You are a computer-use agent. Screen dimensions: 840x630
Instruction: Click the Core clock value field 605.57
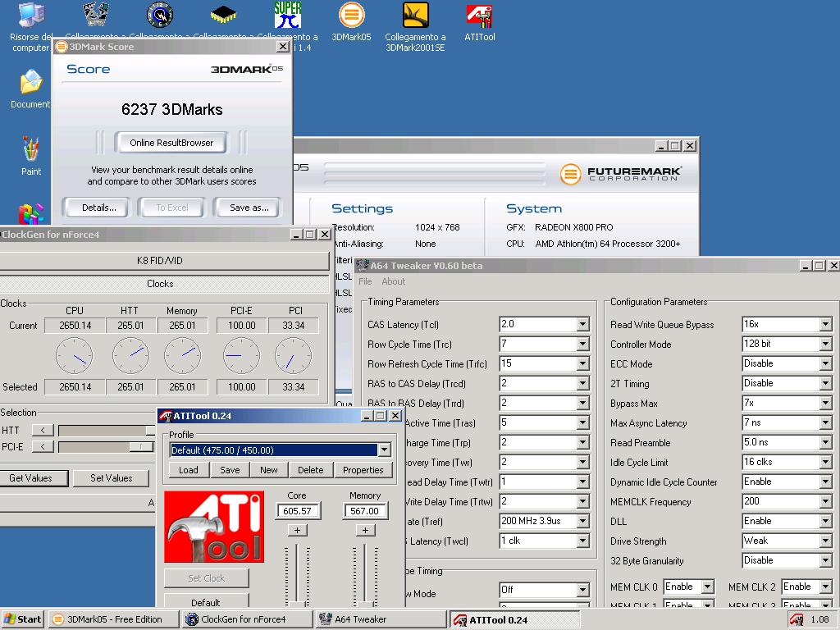tap(298, 511)
